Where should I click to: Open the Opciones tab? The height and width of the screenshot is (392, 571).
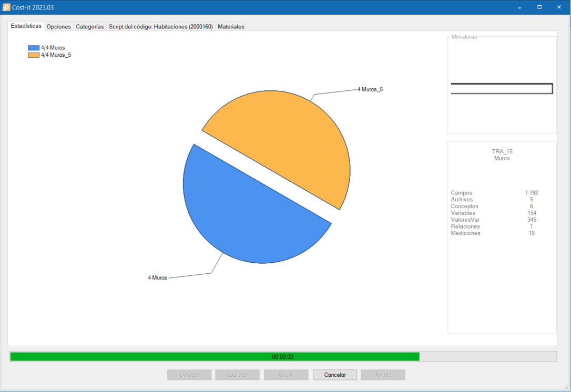[x=59, y=27]
